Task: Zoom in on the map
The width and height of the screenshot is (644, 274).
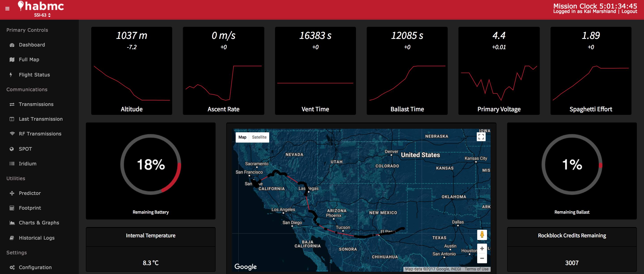Action: [x=482, y=249]
